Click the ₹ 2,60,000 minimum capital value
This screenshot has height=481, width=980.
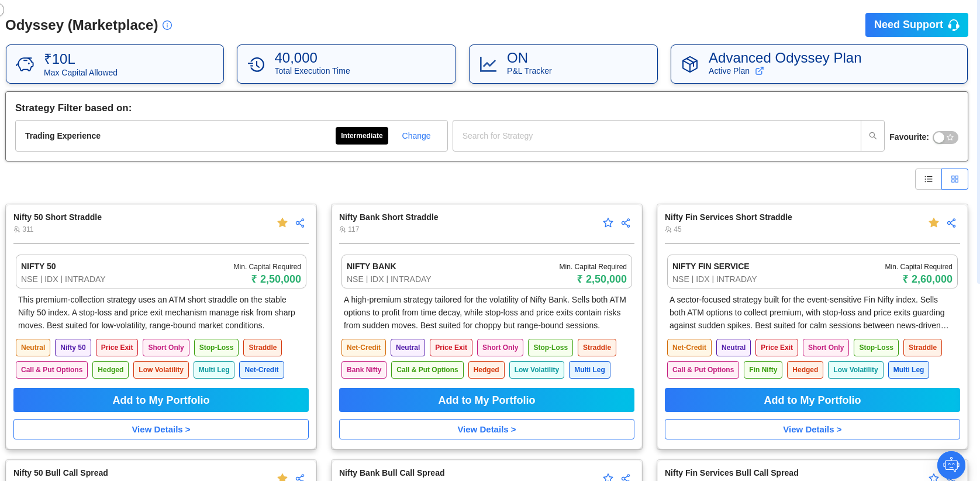click(x=927, y=279)
